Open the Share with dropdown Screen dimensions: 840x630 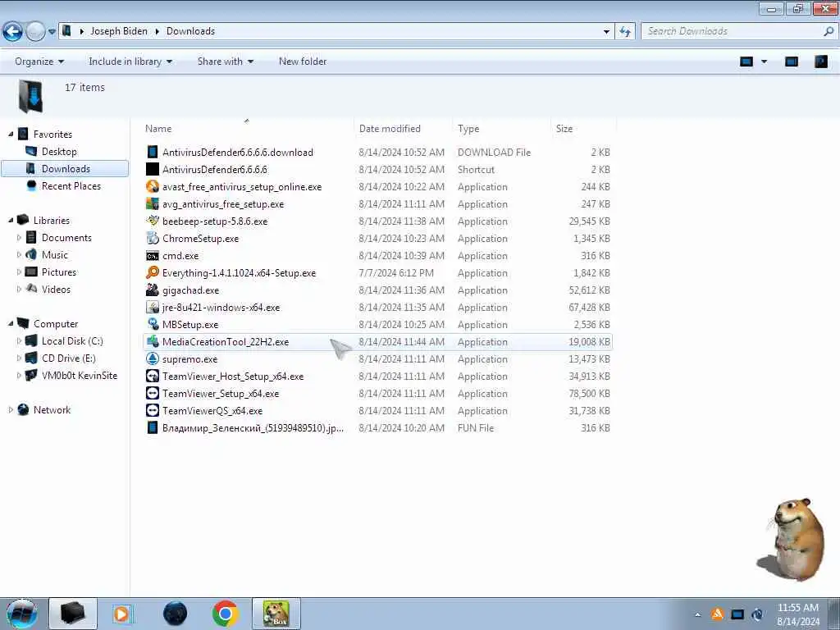click(225, 62)
